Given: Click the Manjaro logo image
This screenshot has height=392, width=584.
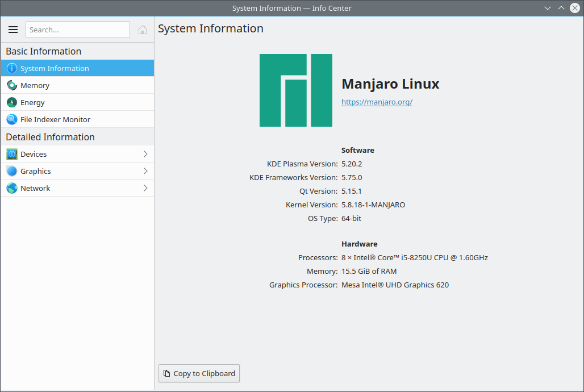Looking at the screenshot, I should [296, 90].
